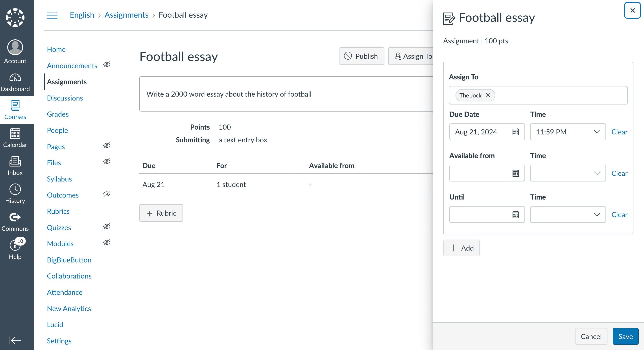Click hidden eye icon next to Quizzes
The image size is (644, 350).
[x=107, y=227]
